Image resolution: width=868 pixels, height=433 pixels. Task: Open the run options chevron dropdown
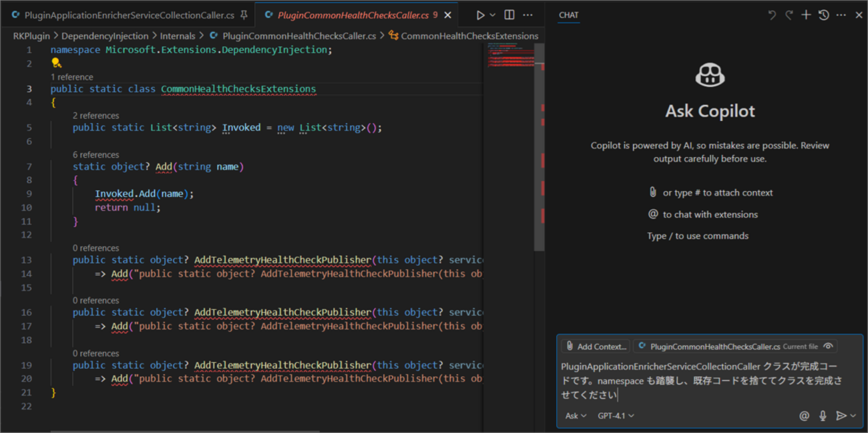pyautogui.click(x=492, y=15)
